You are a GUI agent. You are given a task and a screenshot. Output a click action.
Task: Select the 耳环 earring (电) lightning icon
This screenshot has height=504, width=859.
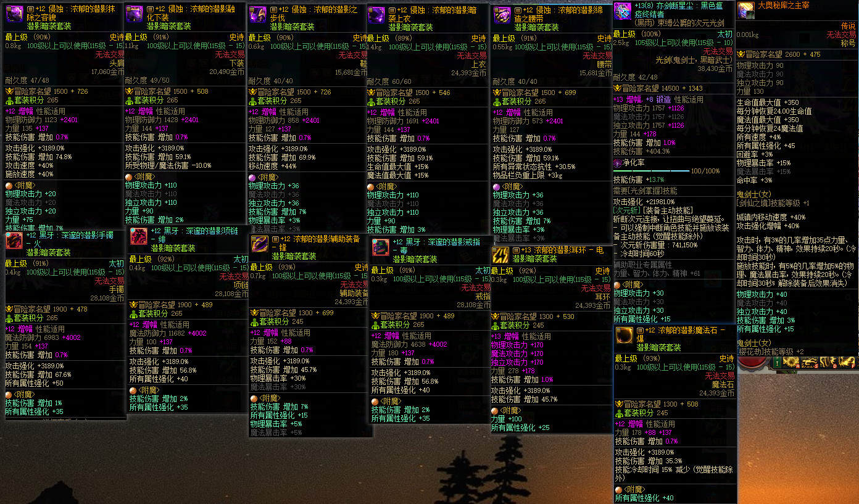point(500,255)
